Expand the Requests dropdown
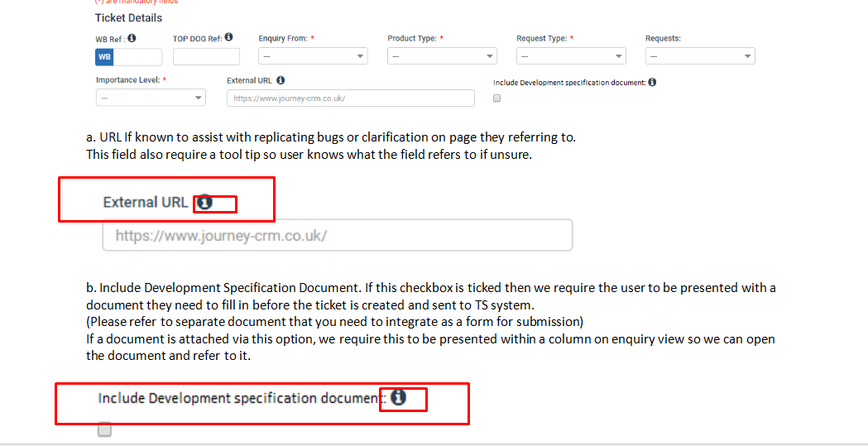This screenshot has width=868, height=446. point(700,56)
